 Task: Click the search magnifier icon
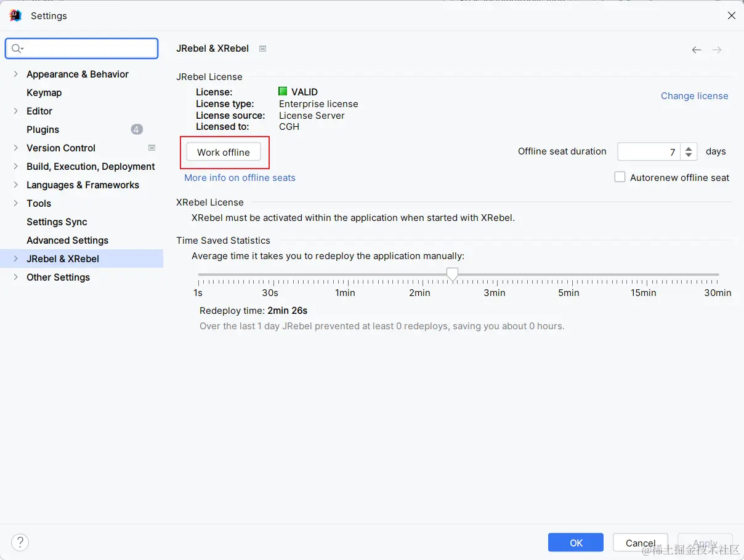coord(17,49)
